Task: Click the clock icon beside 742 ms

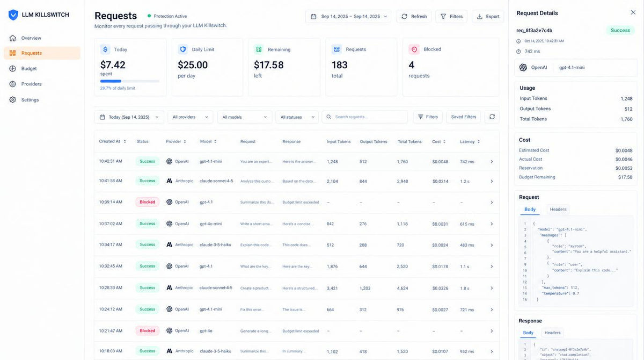Action: click(518, 52)
